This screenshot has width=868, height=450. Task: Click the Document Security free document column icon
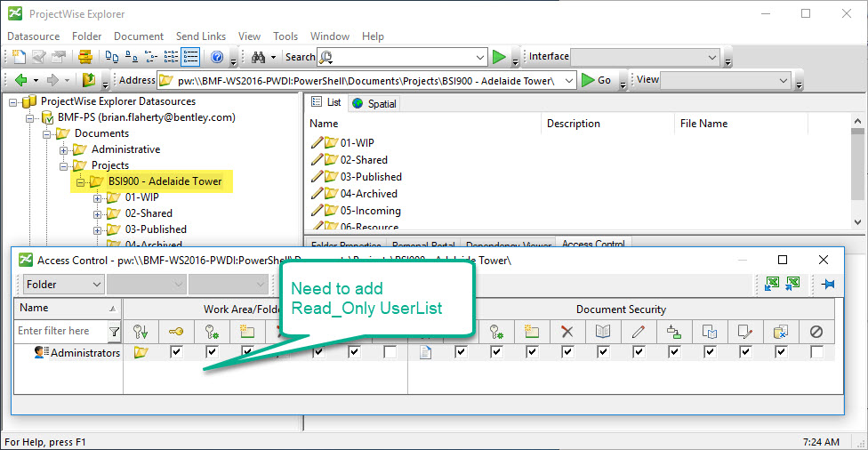(780, 332)
